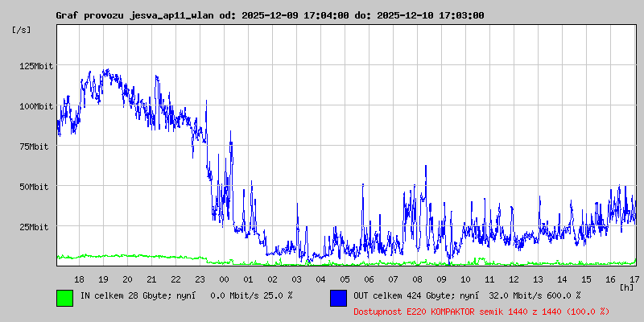Click the '15' hour label on x-axis
644x322 pixels.
tap(587, 279)
